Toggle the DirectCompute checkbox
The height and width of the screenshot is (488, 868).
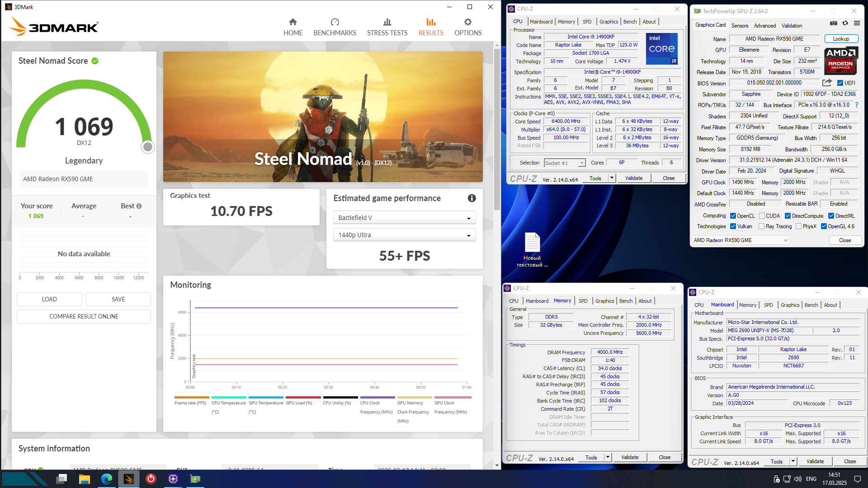point(788,216)
